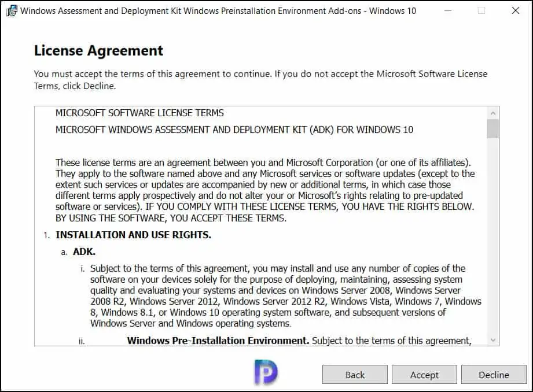Close the ADK setup window
Image resolution: width=533 pixels, height=392 pixels.
515,10
